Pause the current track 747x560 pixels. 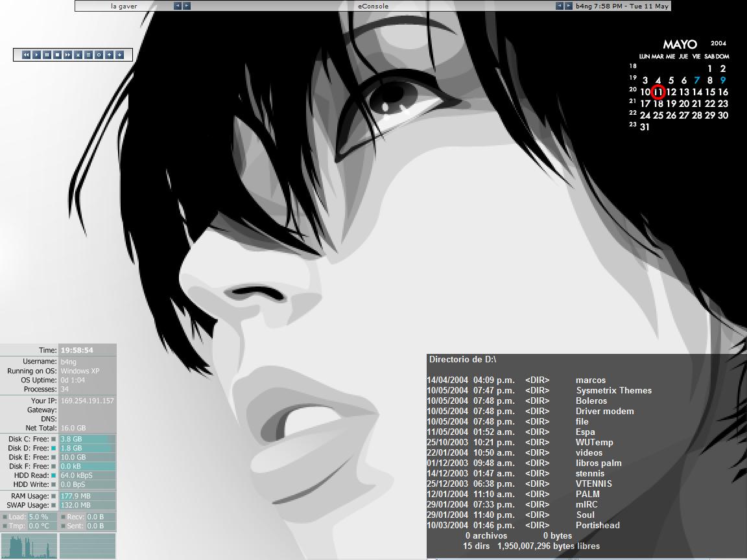(x=47, y=54)
